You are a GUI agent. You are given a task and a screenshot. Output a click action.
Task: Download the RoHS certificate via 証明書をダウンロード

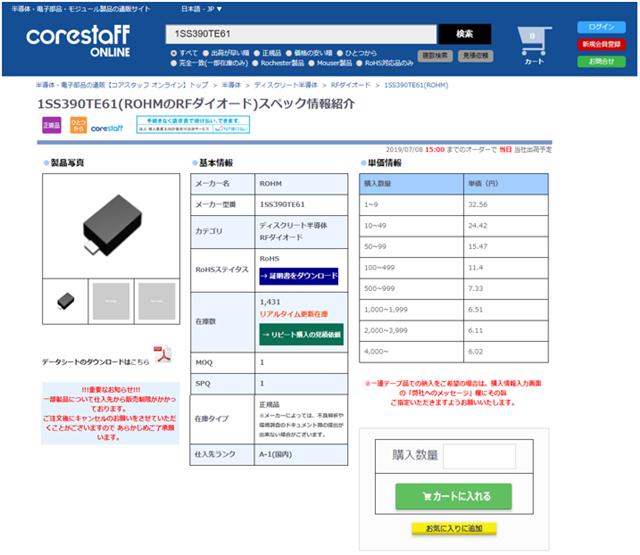click(299, 276)
